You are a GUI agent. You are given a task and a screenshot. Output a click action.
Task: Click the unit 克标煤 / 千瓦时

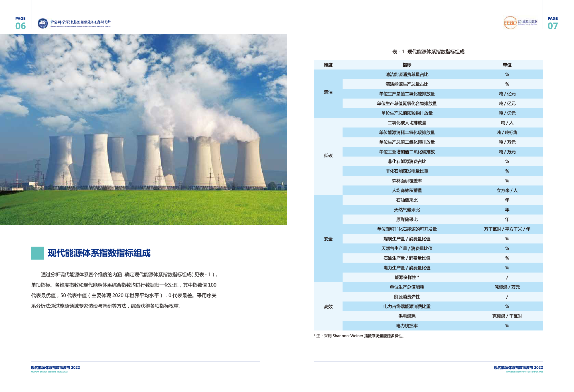coord(507,316)
